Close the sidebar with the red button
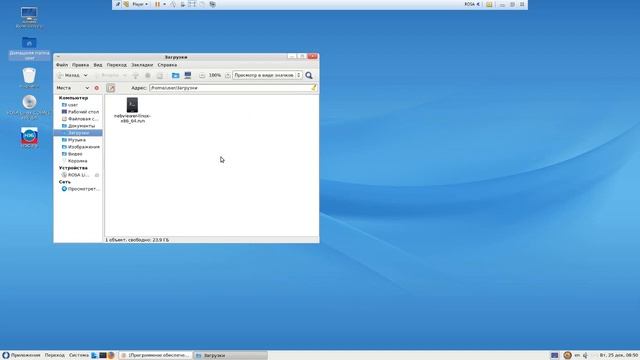 tap(97, 88)
